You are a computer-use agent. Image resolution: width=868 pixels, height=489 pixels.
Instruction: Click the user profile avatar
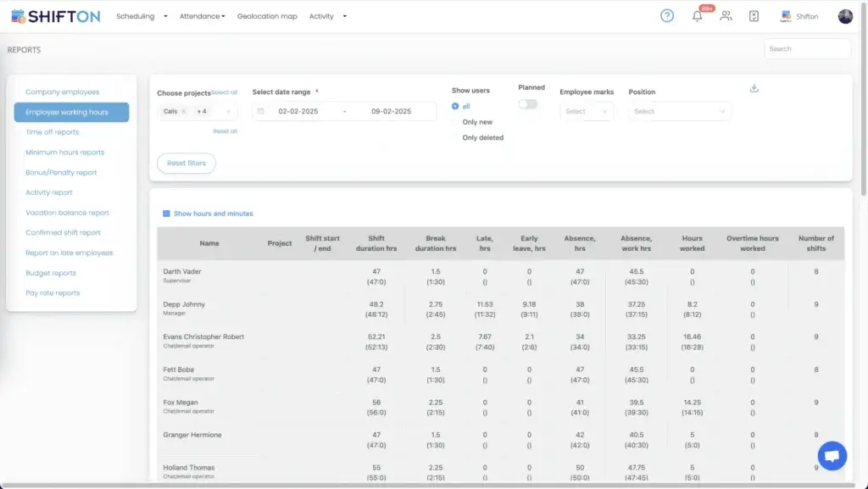(845, 16)
